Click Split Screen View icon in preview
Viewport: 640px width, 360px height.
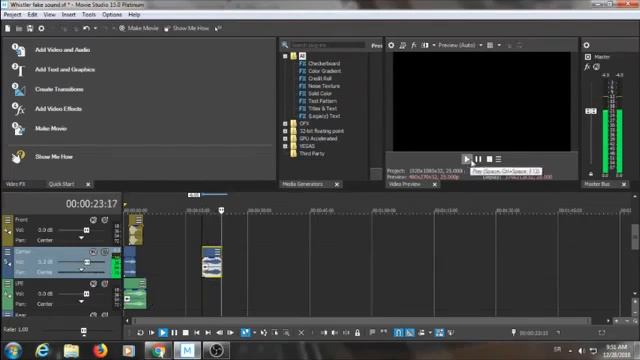pyautogui.click(x=425, y=45)
